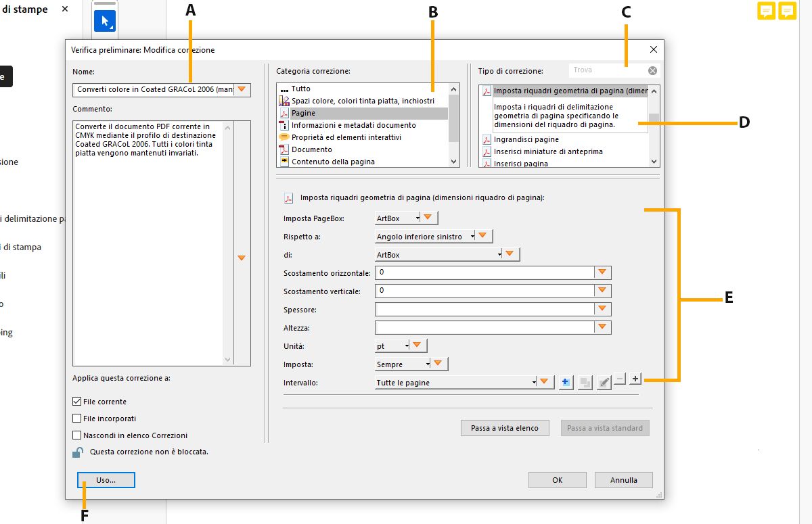Click into the Commento text area
The height and width of the screenshot is (524, 812).
point(148,243)
